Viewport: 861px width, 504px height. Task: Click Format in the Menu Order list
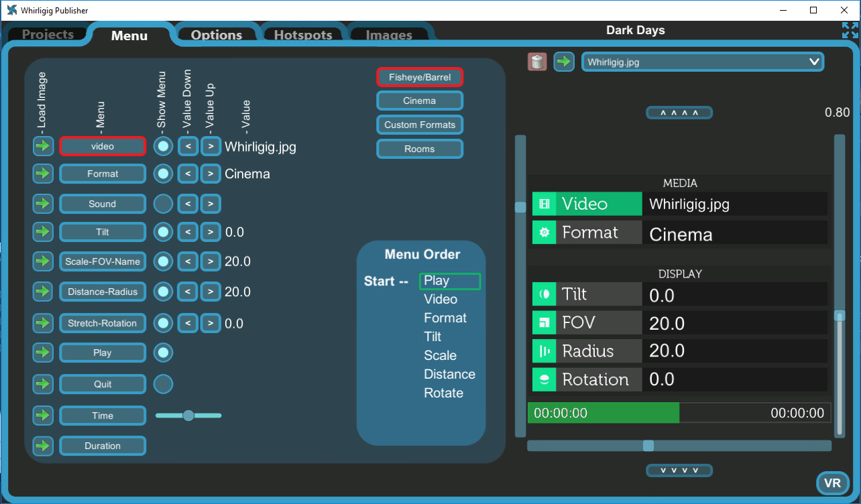pyautogui.click(x=445, y=318)
